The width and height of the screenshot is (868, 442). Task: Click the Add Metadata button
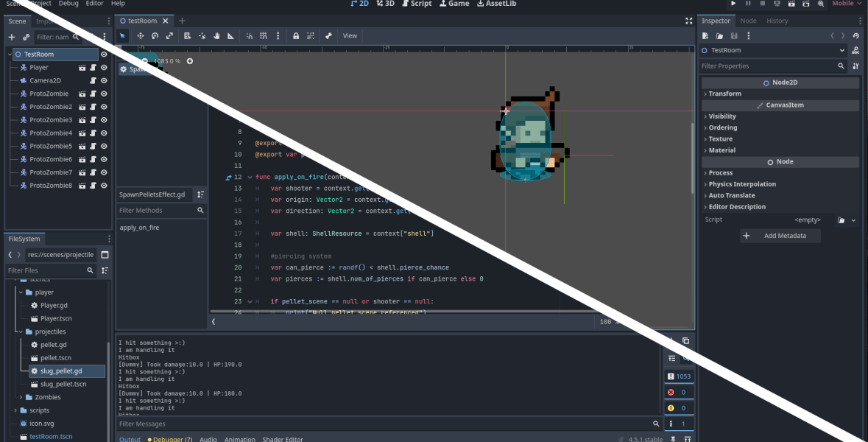coord(780,236)
